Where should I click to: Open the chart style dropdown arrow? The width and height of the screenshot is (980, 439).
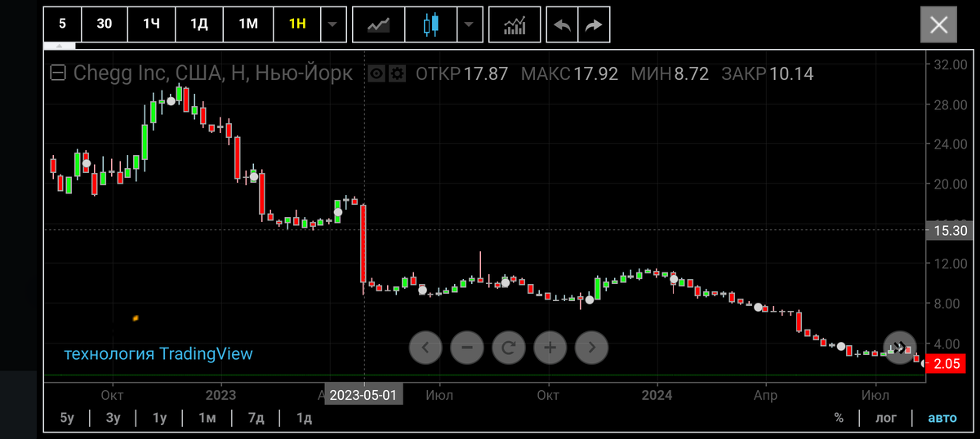[x=468, y=24]
